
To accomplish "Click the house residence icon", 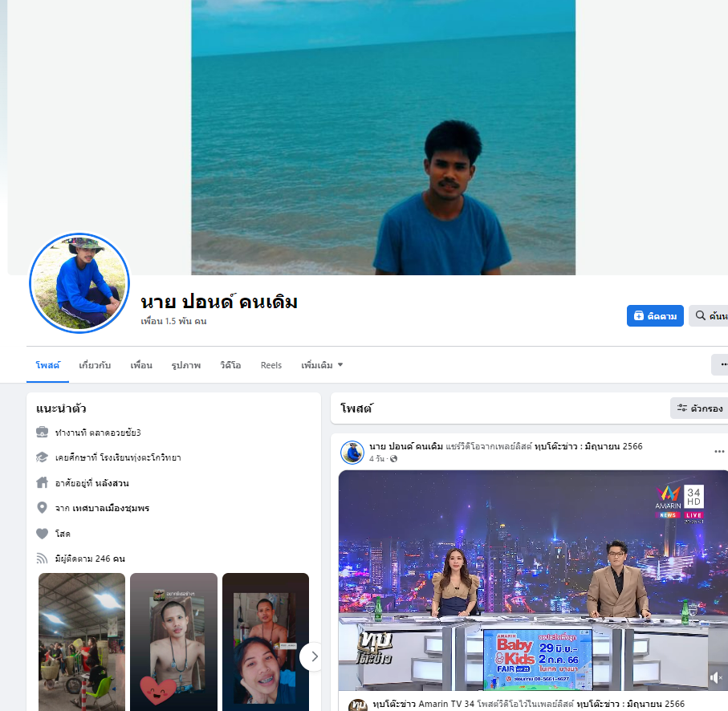I will (x=42, y=482).
